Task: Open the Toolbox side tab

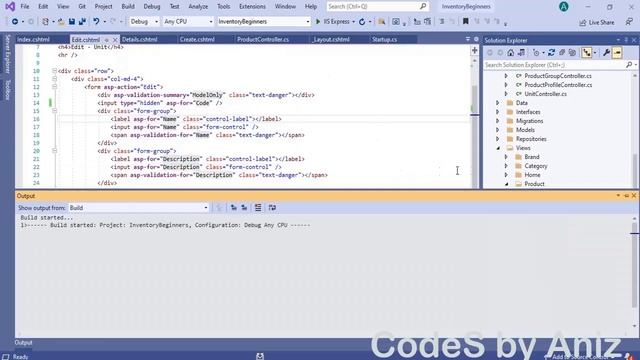Action: (7, 90)
